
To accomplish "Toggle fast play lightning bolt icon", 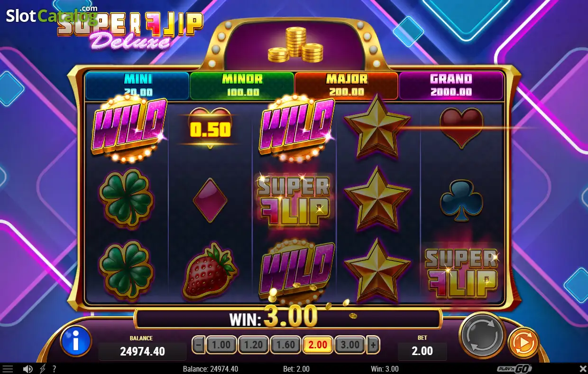I will [43, 369].
